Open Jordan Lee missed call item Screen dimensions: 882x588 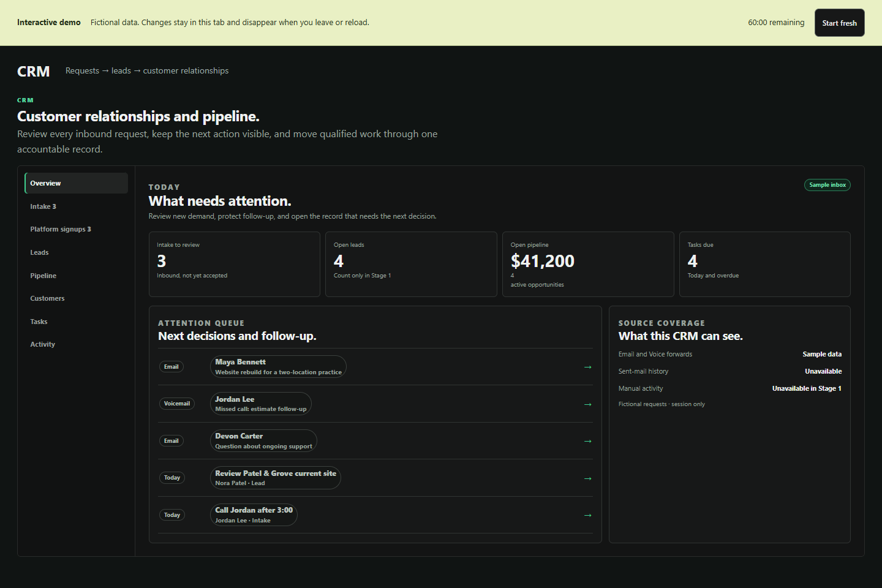261,404
